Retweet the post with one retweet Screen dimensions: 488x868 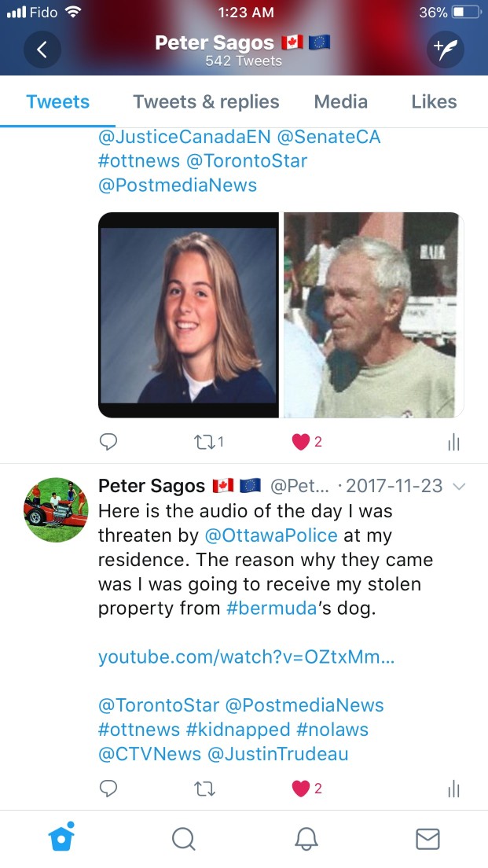click(208, 441)
